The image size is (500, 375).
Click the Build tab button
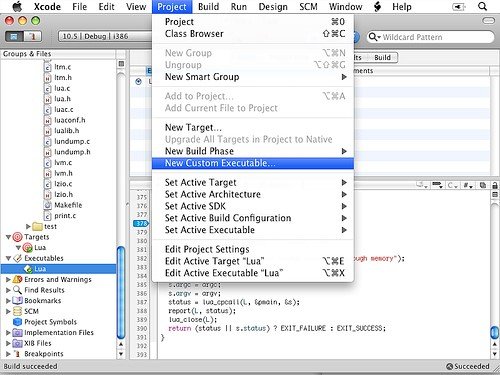pyautogui.click(x=382, y=58)
